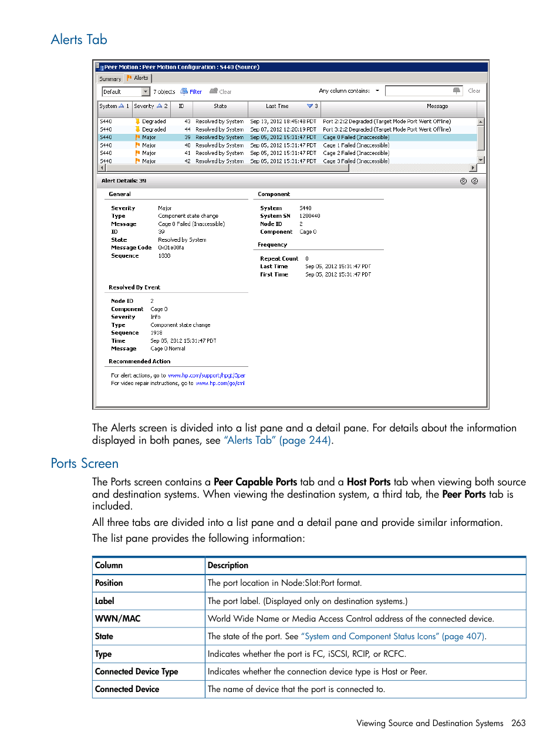
Task: Select the Alerts tab
Action: (139, 78)
